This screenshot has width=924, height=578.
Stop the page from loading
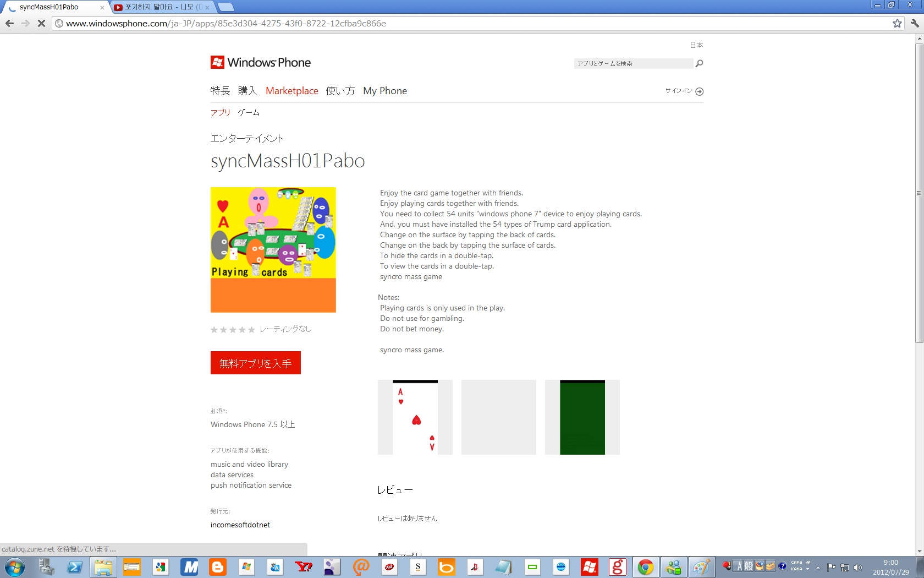41,23
